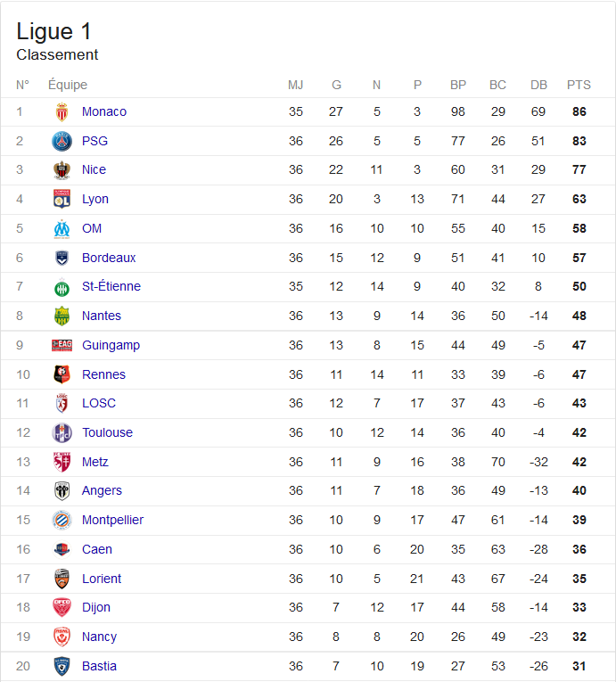This screenshot has height=682, width=616.
Task: Click the Bastia club crest
Action: pos(62,666)
